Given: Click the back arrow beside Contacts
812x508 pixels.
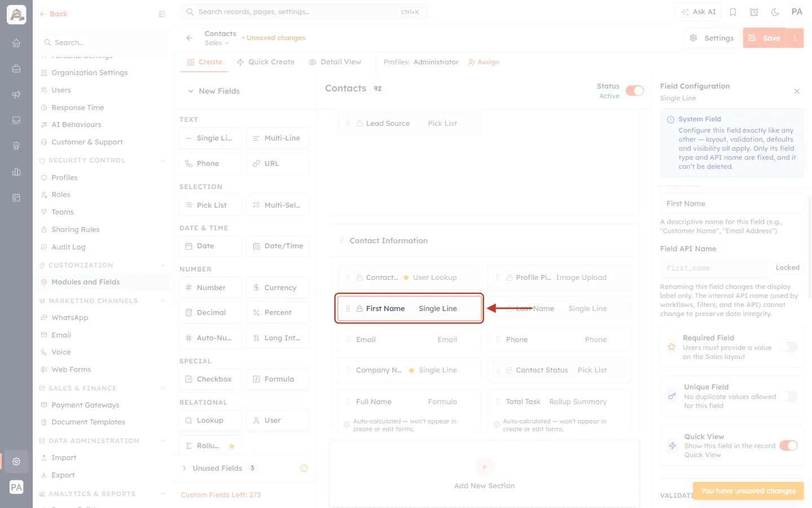Looking at the screenshot, I should tap(189, 38).
